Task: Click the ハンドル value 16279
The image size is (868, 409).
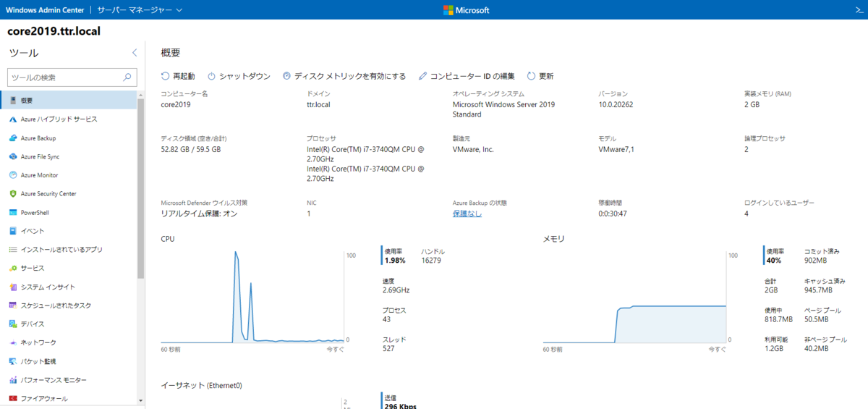Action: tap(431, 261)
